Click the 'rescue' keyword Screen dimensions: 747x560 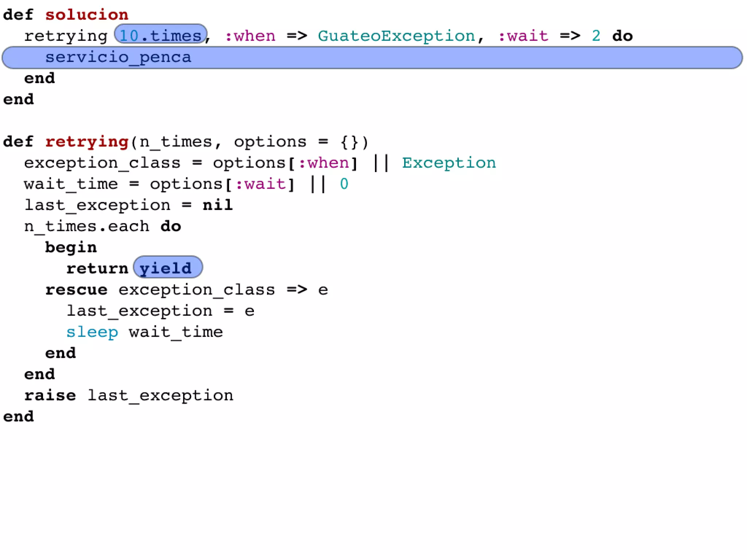pos(77,290)
